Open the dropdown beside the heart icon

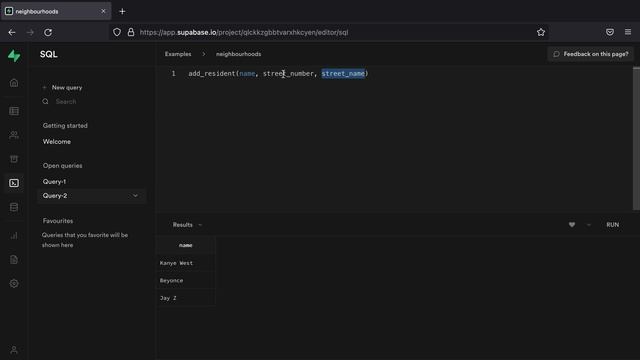[x=589, y=225]
